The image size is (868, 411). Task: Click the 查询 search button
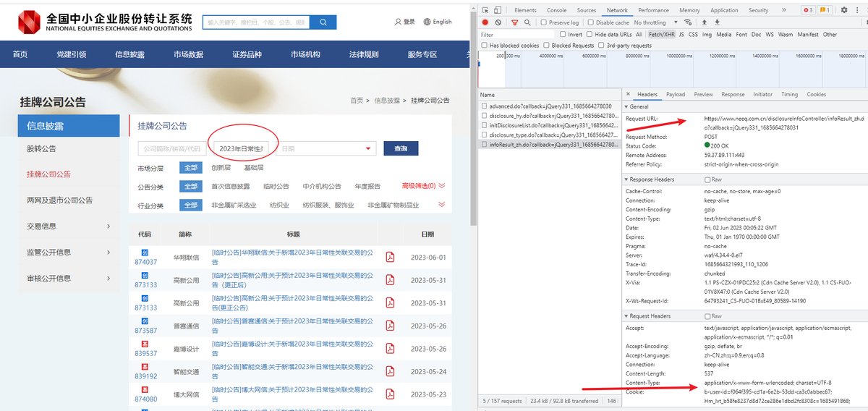pyautogui.click(x=401, y=148)
